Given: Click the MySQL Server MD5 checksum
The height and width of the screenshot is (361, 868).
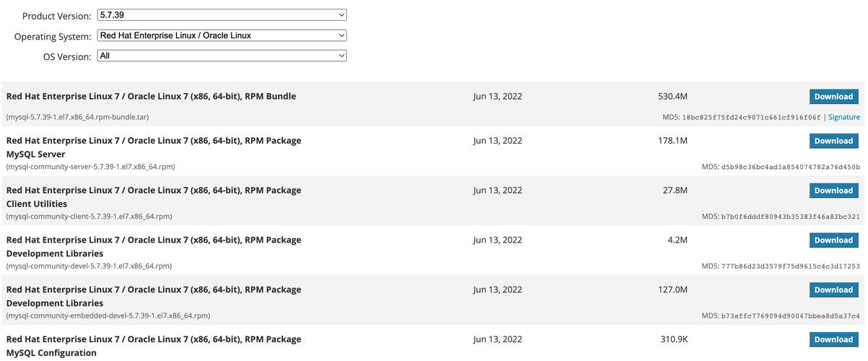Looking at the screenshot, I should (781, 167).
